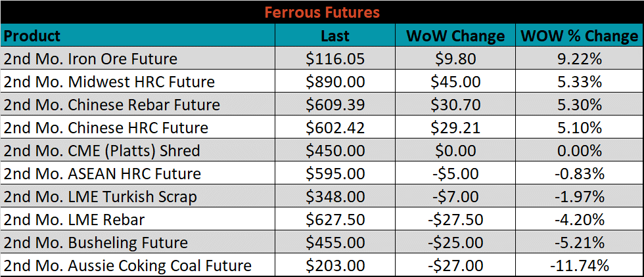Click the 5.10% change cell
644x277 pixels.
pyautogui.click(x=580, y=127)
